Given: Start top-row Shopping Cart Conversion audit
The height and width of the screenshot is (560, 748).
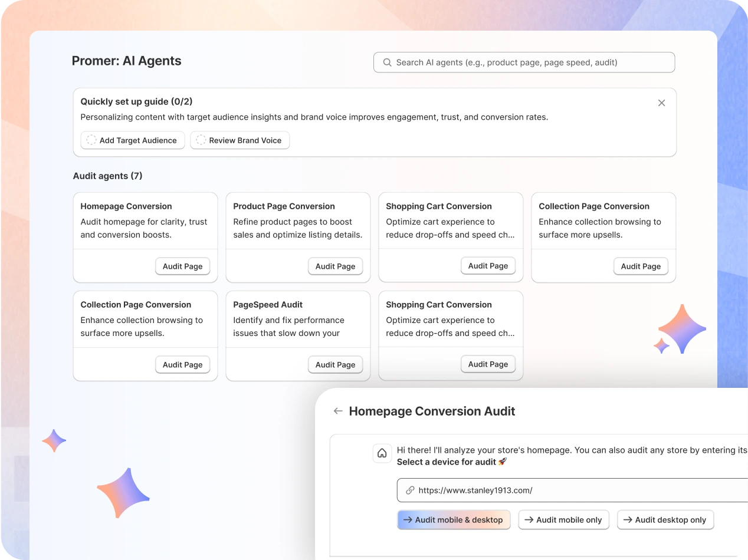Looking at the screenshot, I should click(488, 266).
